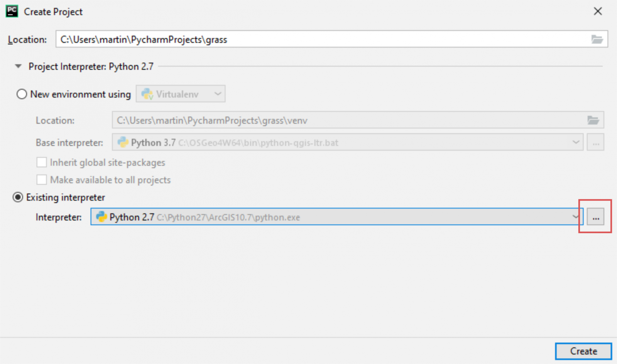The height and width of the screenshot is (364, 617).
Task: Click the venv Location path field
Action: (x=347, y=120)
